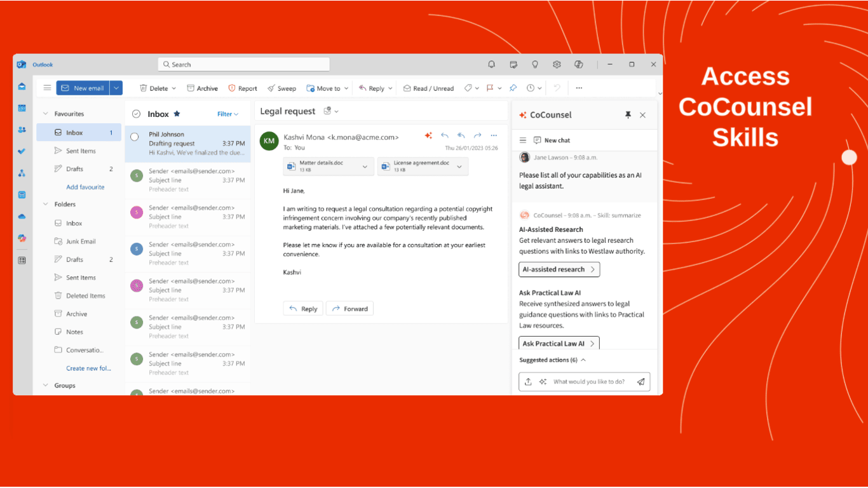
Task: Toggle Read / Unread for the message
Action: 428,88
